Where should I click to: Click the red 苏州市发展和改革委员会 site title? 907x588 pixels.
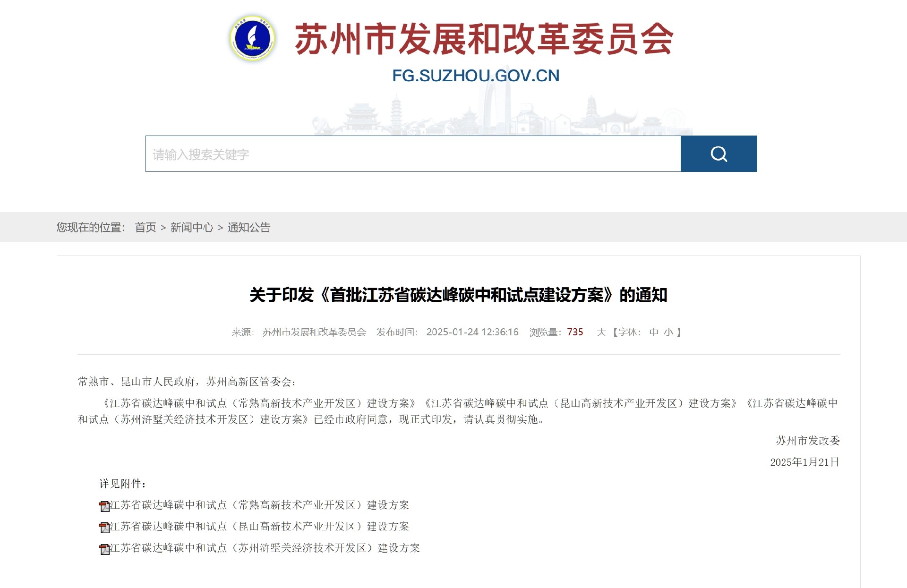point(484,39)
